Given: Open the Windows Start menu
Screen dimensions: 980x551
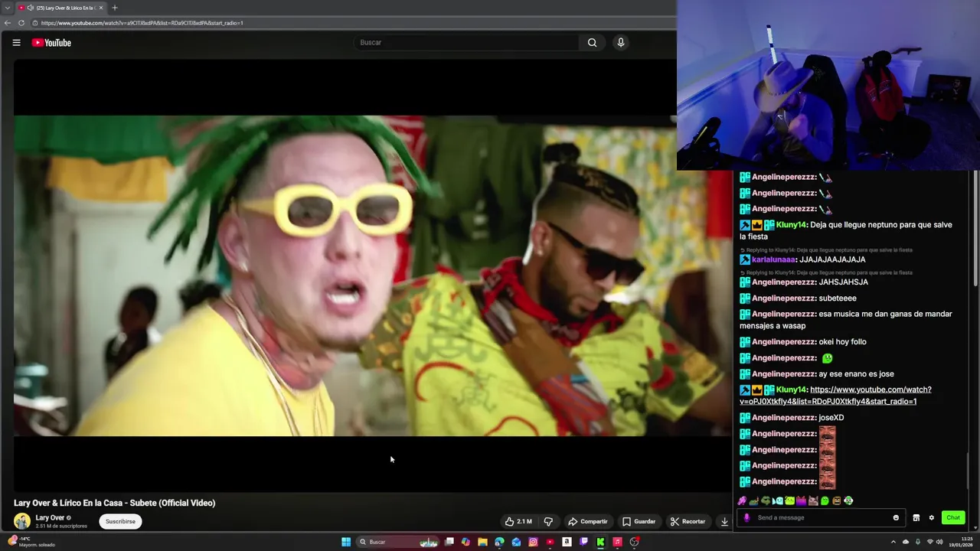Looking at the screenshot, I should point(346,542).
